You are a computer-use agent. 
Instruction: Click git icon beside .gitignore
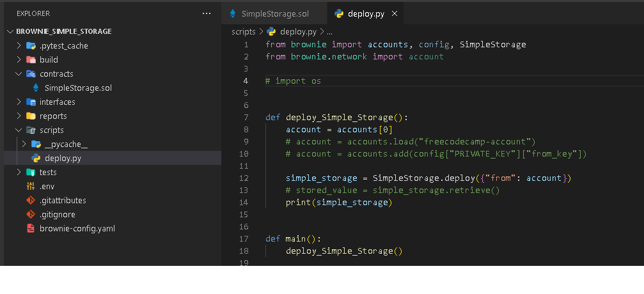tap(31, 214)
